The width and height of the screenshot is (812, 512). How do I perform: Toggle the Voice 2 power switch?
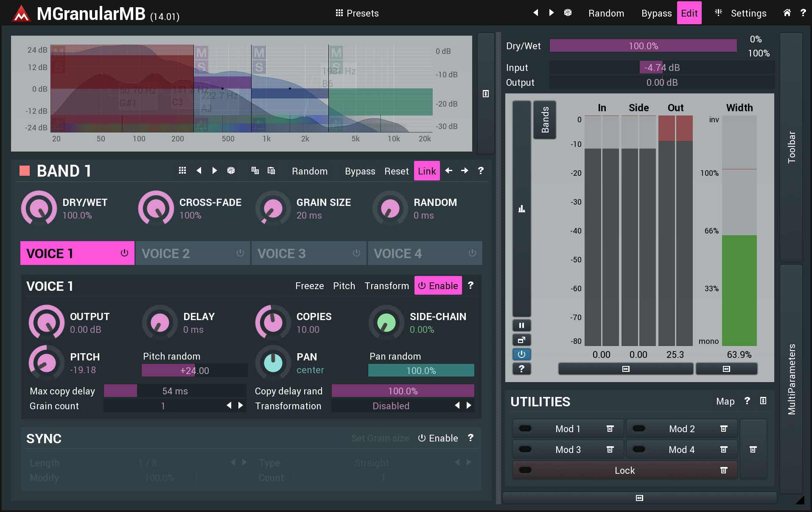tap(240, 253)
